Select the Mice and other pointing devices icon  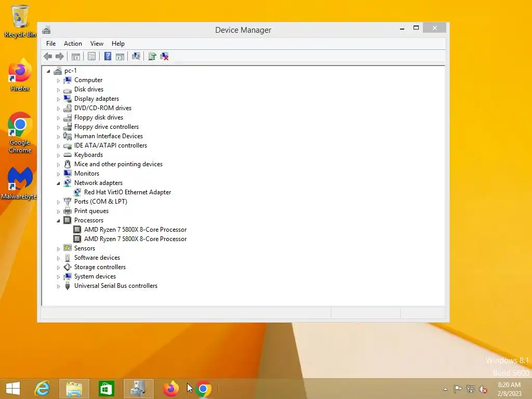[68, 164]
